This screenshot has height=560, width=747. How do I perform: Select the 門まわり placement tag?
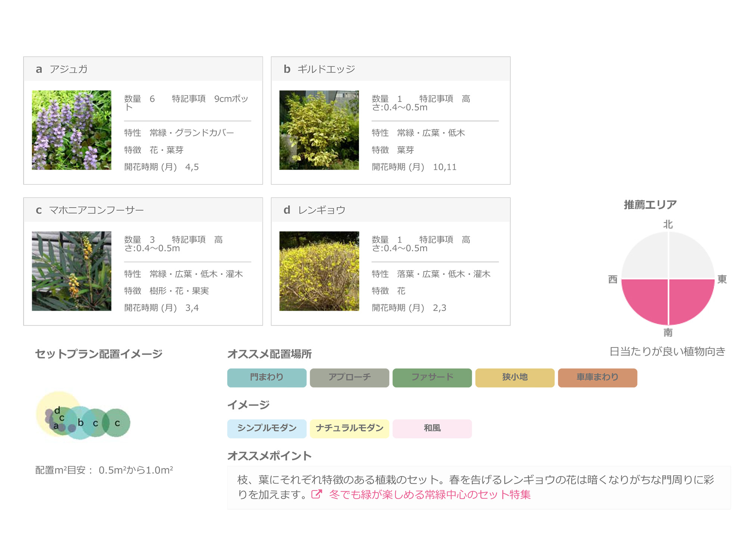point(267,377)
